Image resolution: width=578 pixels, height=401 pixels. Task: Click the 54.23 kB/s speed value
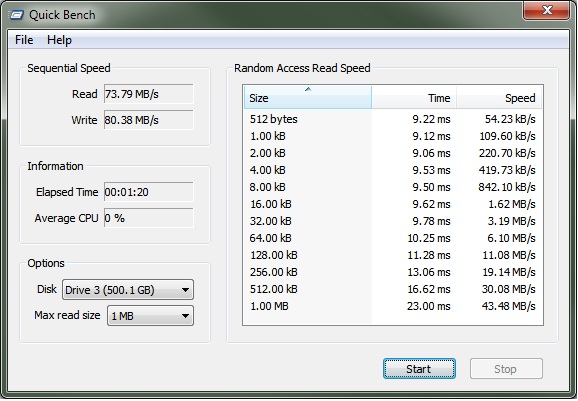(510, 119)
